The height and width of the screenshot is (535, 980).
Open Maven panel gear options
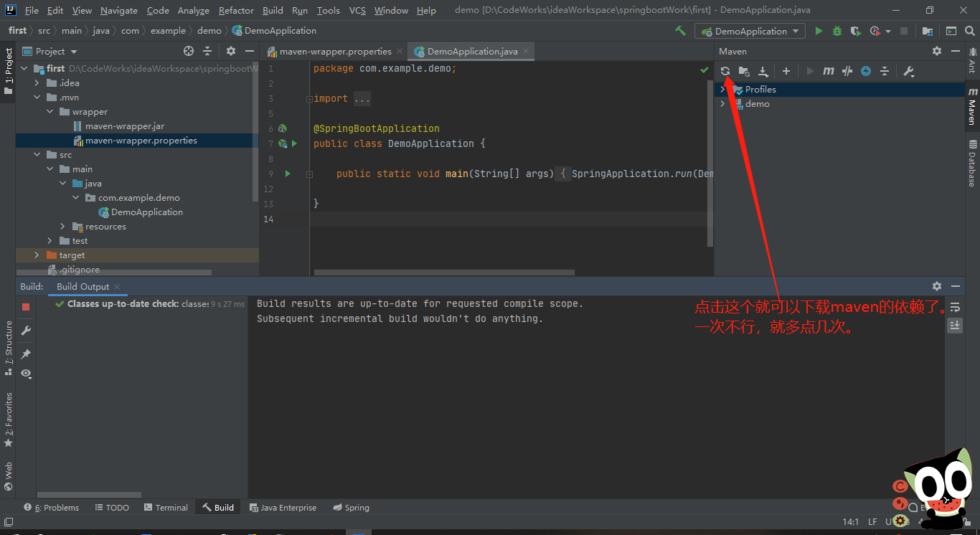pyautogui.click(x=937, y=51)
